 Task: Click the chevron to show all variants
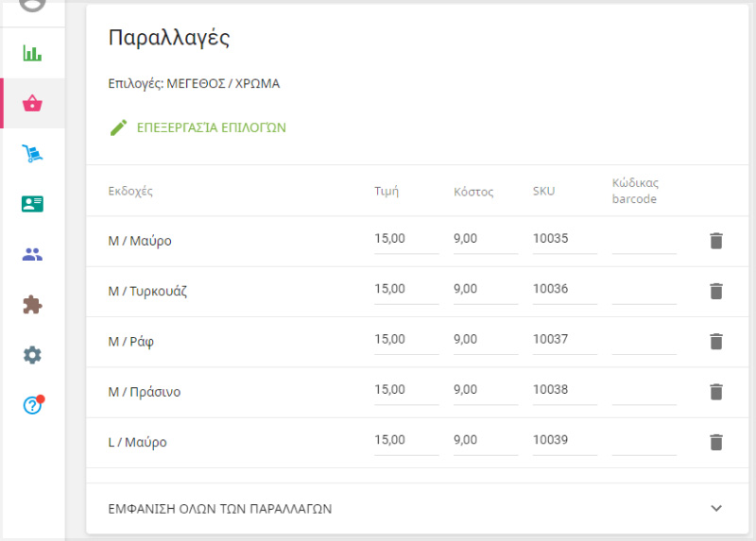click(x=716, y=508)
